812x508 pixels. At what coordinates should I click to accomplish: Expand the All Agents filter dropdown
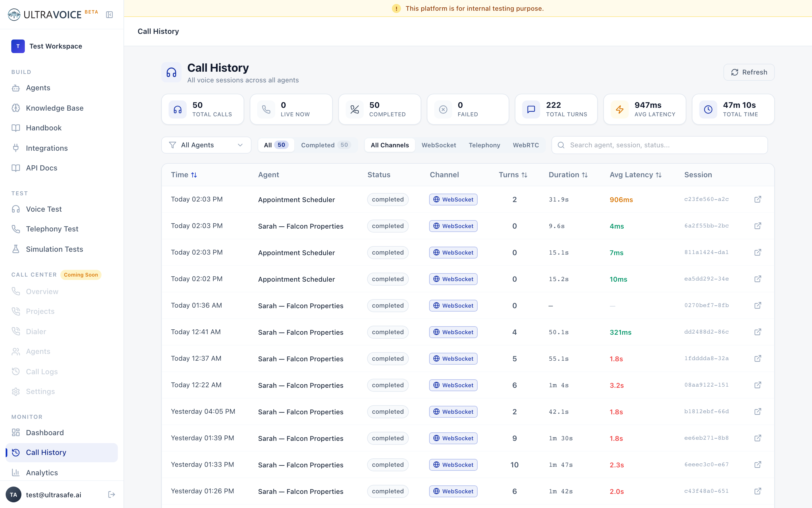[206, 145]
